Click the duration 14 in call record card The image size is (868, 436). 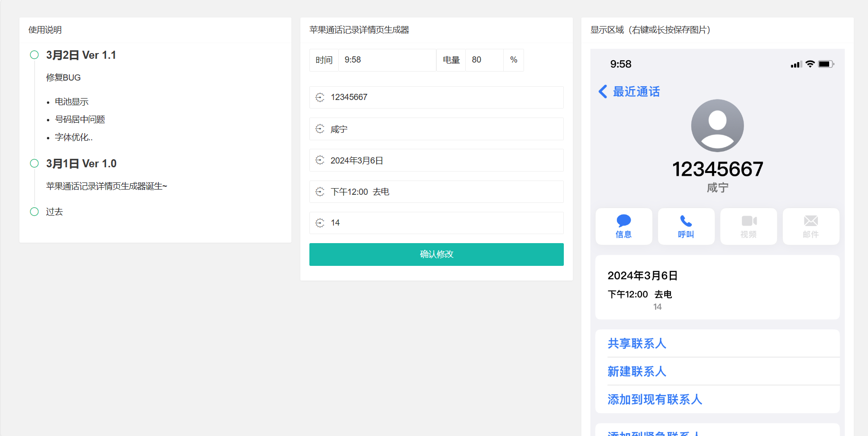point(658,307)
